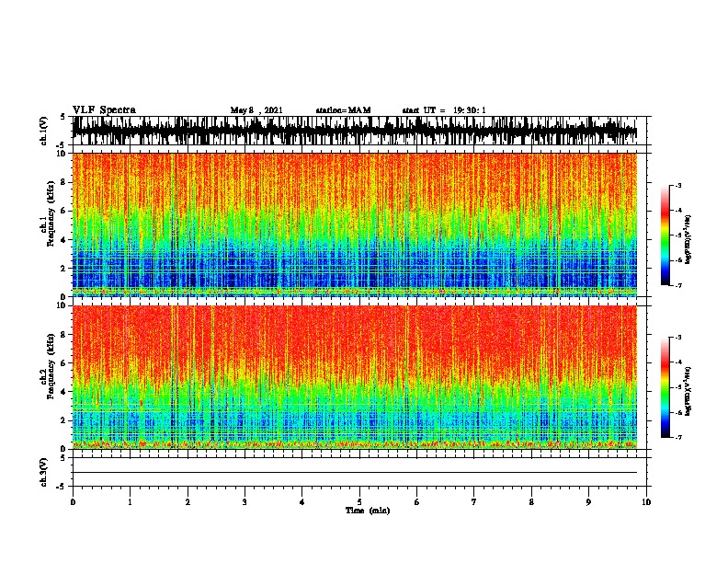Click the ch.2 frequency tick label "6"
Image resolution: width=728 pixels, height=563 pixels.
tap(64, 363)
